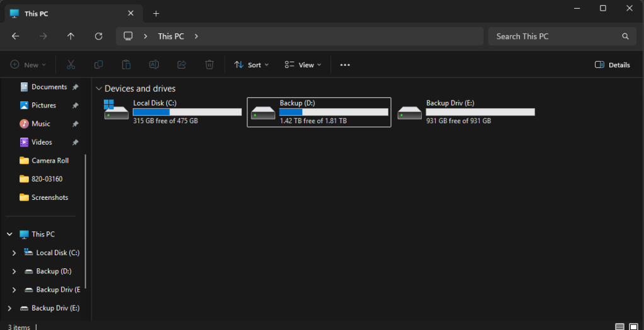
Task: Add a new tab with plus button
Action: pos(156,14)
